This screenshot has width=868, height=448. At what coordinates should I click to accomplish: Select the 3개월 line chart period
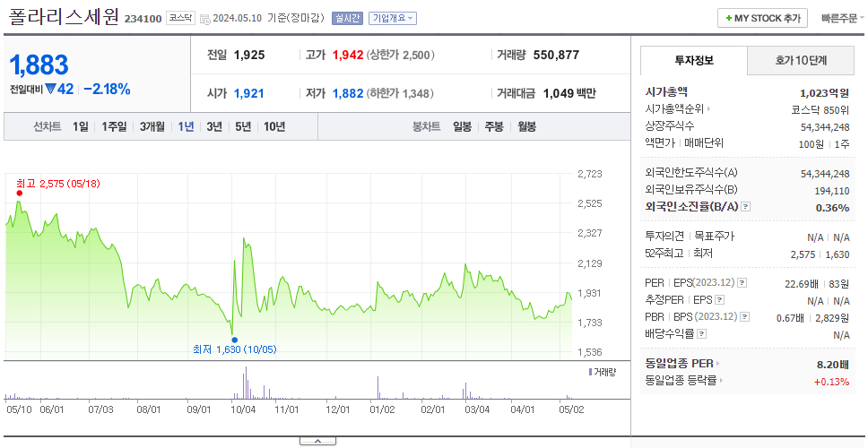152,126
